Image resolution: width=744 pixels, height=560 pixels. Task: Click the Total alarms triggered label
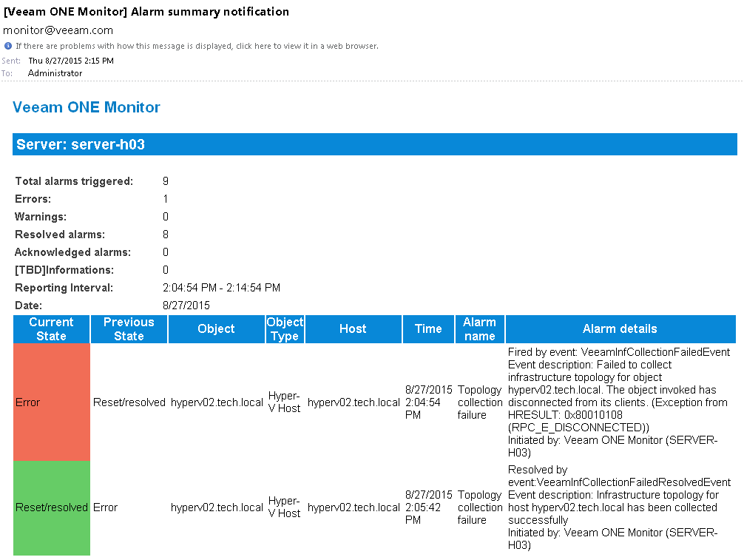pos(74,181)
